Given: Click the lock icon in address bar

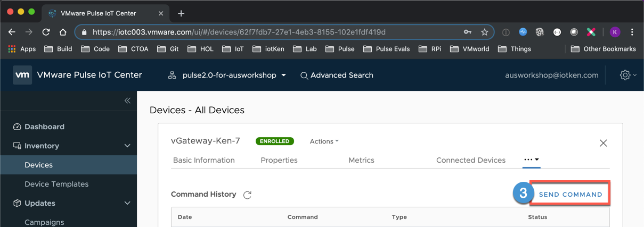Looking at the screenshot, I should (x=84, y=32).
